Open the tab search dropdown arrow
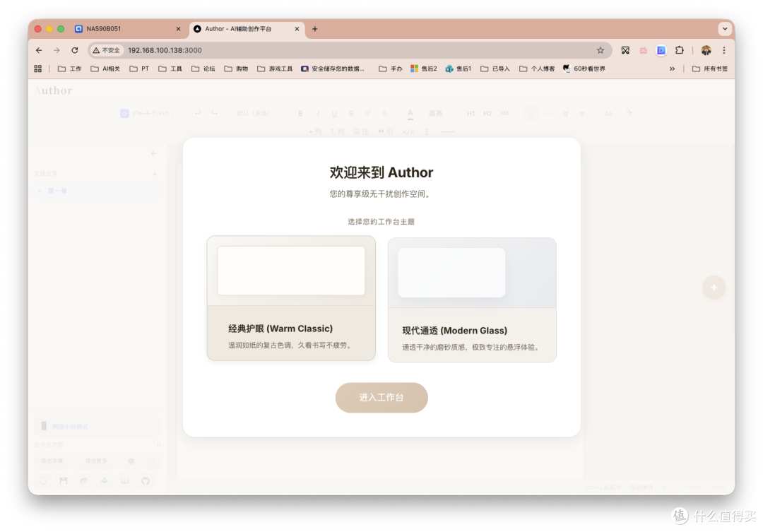 point(725,29)
